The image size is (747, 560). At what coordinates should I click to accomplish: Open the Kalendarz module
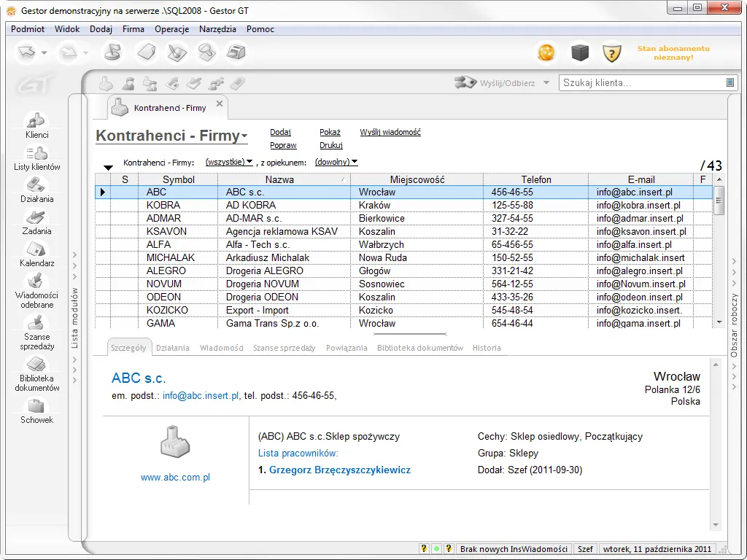pos(37,254)
